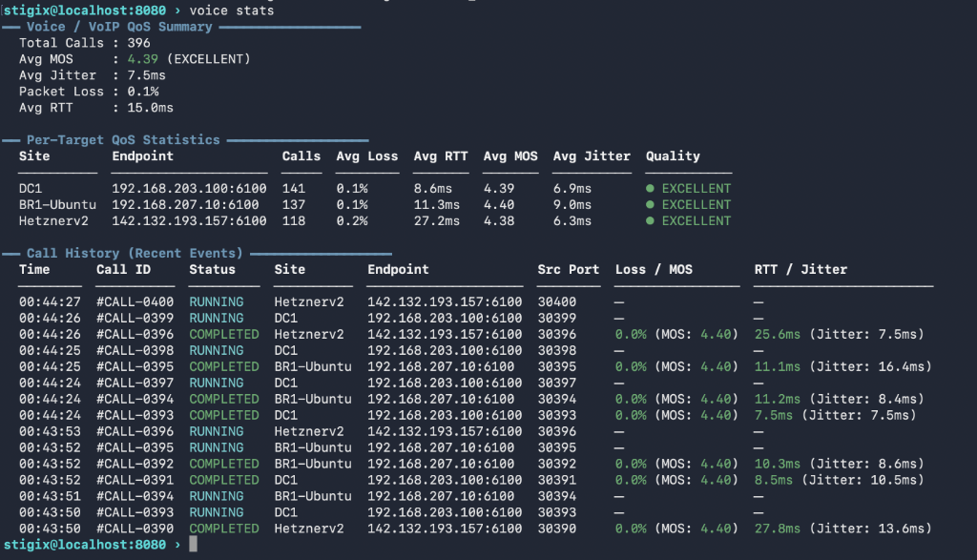The width and height of the screenshot is (977, 560).
Task: Click the 'Avg Jitter' column header
Action: pyautogui.click(x=592, y=156)
